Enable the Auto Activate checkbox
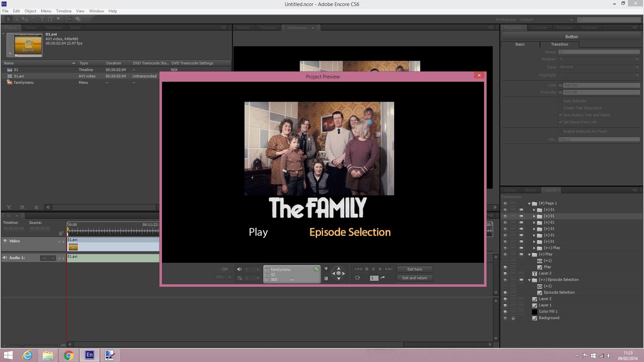644x362 pixels. coord(560,101)
